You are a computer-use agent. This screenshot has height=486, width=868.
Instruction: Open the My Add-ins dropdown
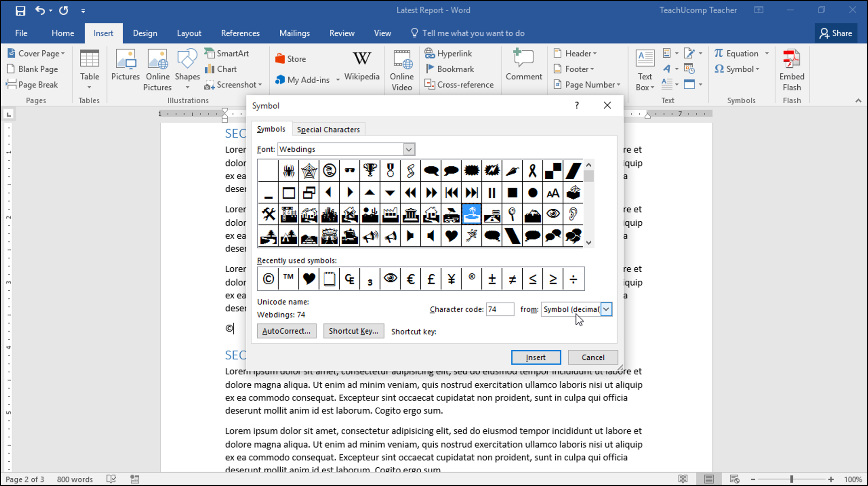point(337,80)
